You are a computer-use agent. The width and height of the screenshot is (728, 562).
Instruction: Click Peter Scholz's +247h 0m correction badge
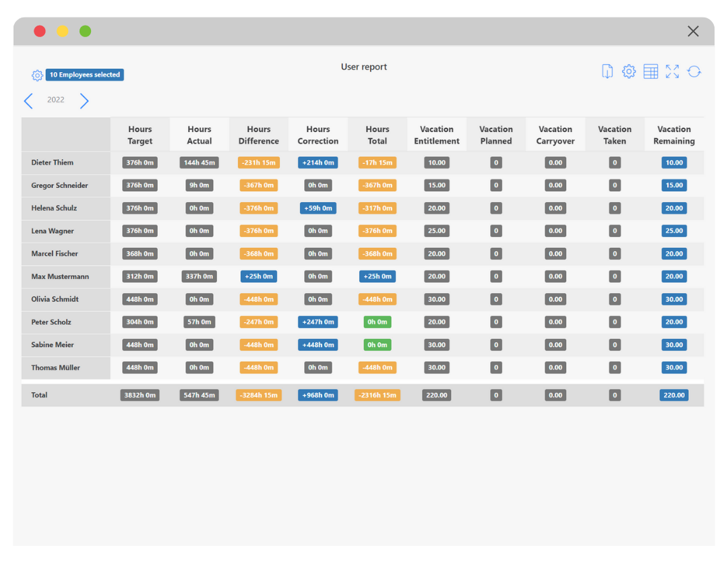point(318,322)
